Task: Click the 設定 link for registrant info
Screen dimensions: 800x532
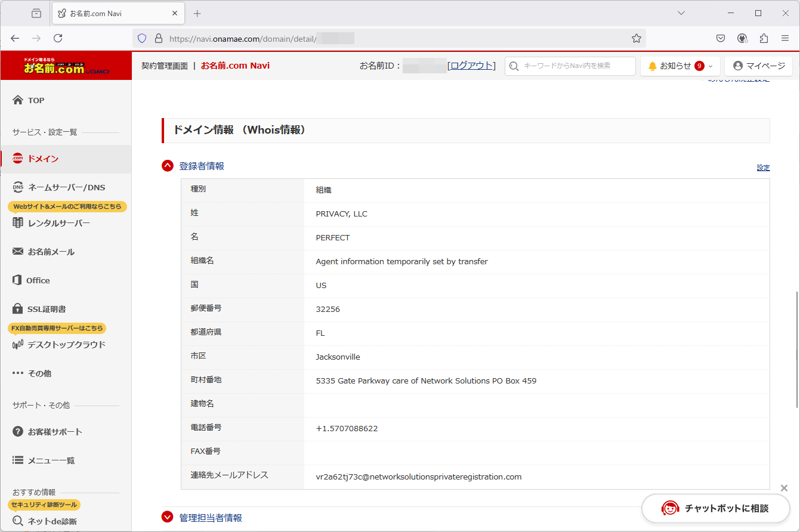Action: pos(763,168)
